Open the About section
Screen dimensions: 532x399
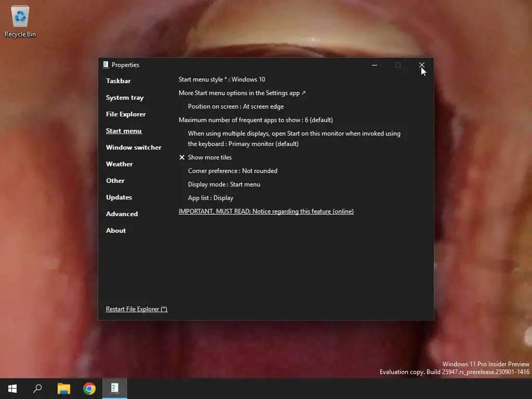tap(116, 230)
